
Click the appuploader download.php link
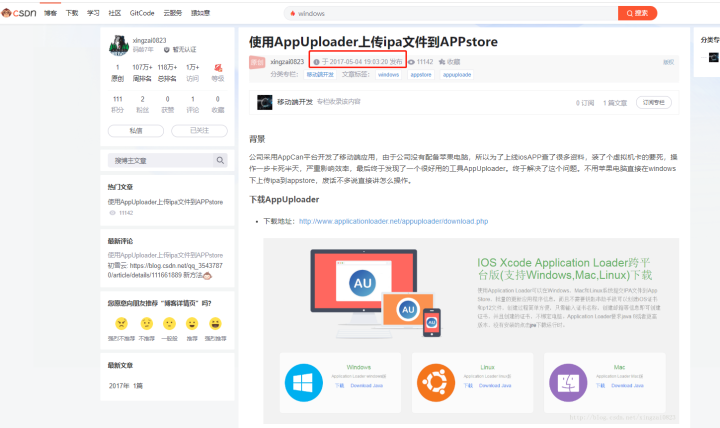point(394,221)
